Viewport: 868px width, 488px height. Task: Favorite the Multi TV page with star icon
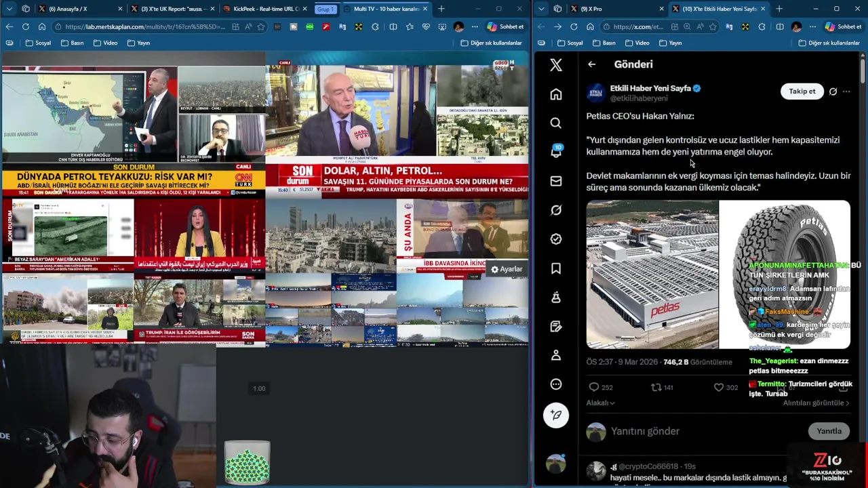point(261,26)
